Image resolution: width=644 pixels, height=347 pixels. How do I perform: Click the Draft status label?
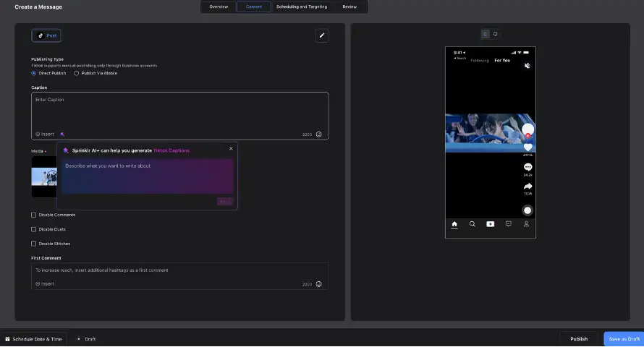click(x=90, y=339)
